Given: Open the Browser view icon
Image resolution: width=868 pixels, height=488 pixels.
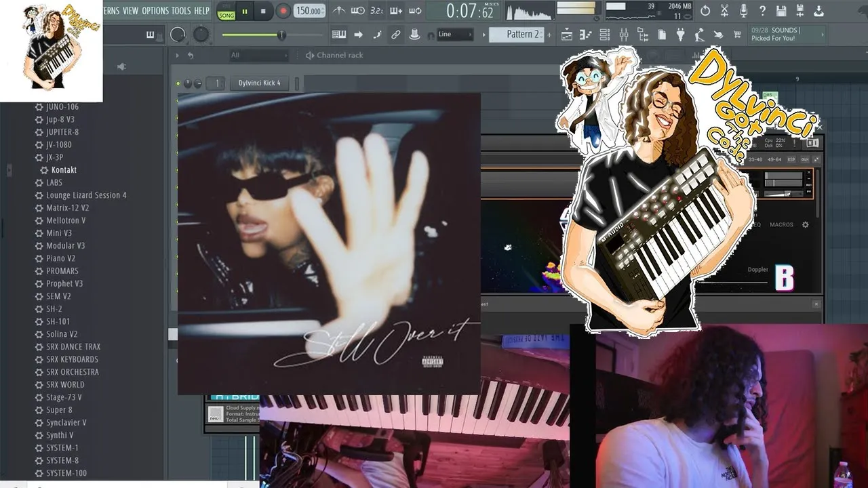Looking at the screenshot, I should [x=643, y=35].
